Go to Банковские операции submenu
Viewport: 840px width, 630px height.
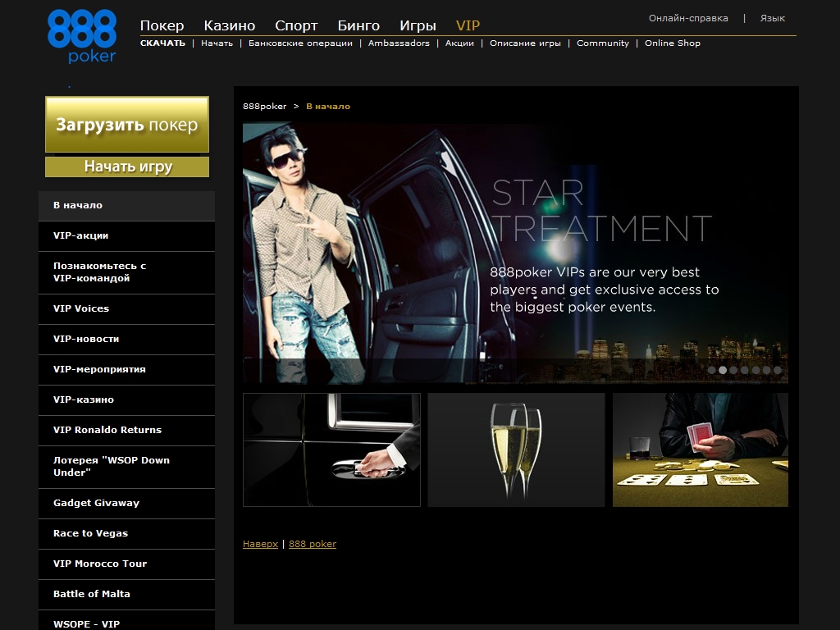pyautogui.click(x=300, y=43)
